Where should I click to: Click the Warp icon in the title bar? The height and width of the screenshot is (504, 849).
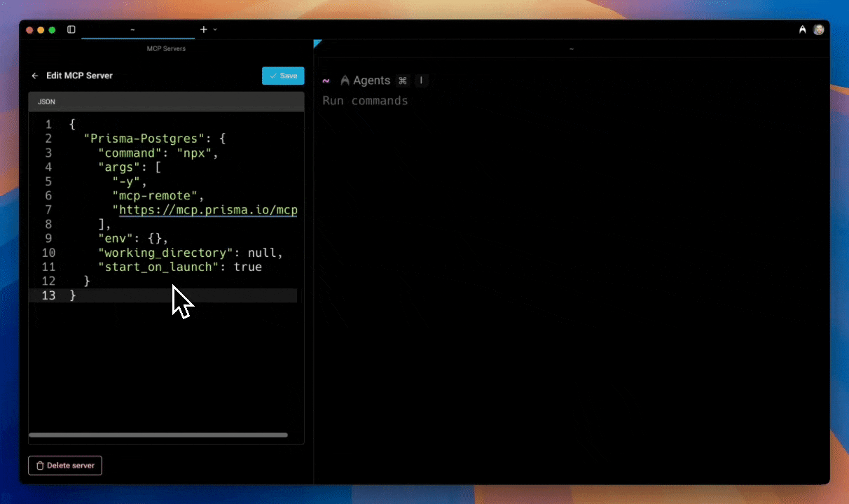coord(802,29)
